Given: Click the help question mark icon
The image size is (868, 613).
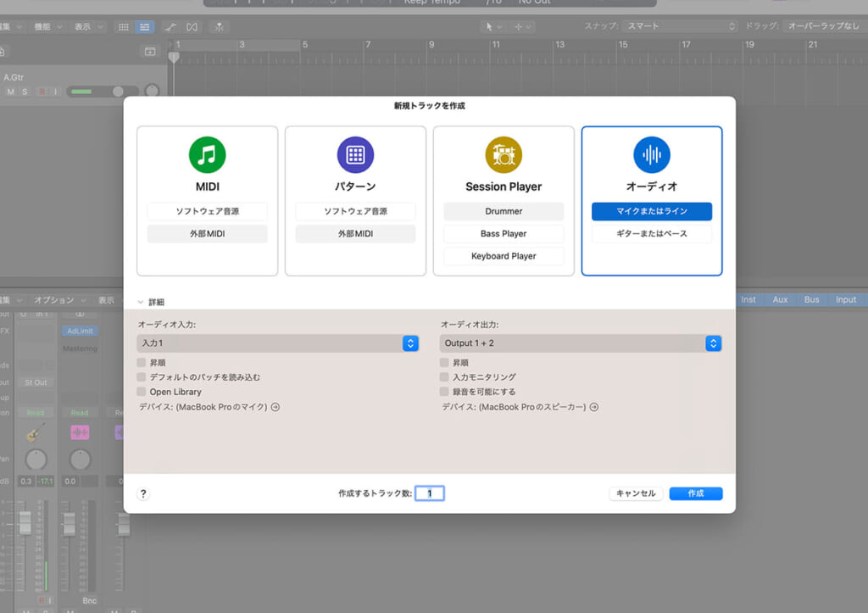Looking at the screenshot, I should (142, 493).
